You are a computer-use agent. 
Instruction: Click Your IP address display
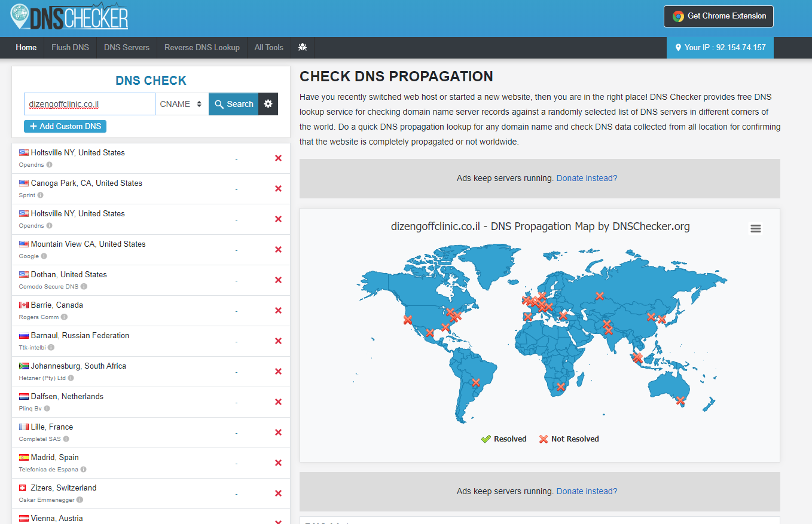(x=720, y=47)
